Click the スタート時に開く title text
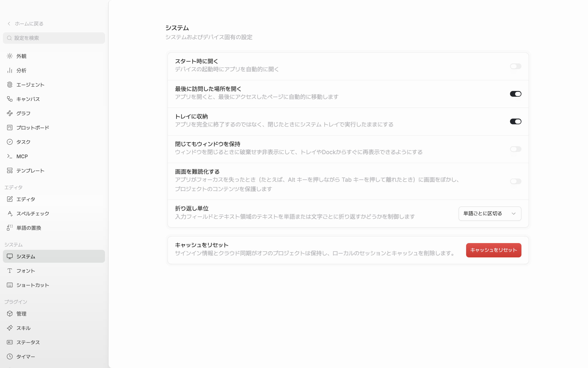588x368 pixels. [197, 61]
